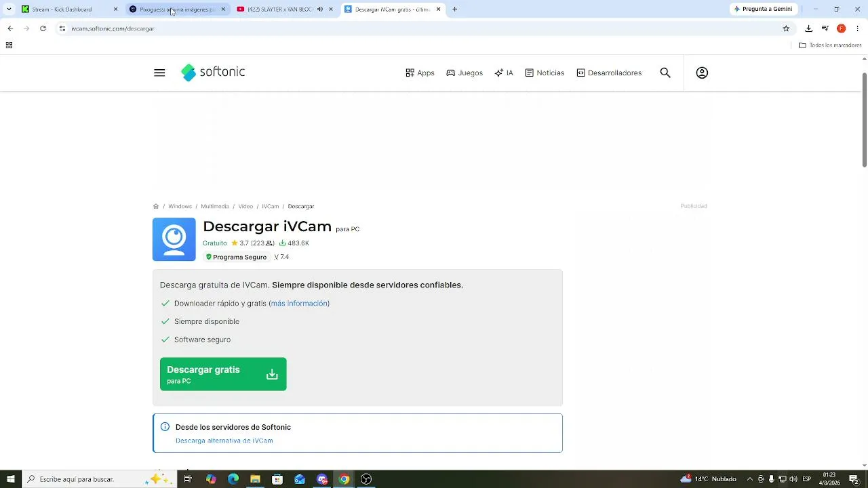868x488 pixels.
Task: Bookmark this page with the star icon
Action: (x=787, y=28)
